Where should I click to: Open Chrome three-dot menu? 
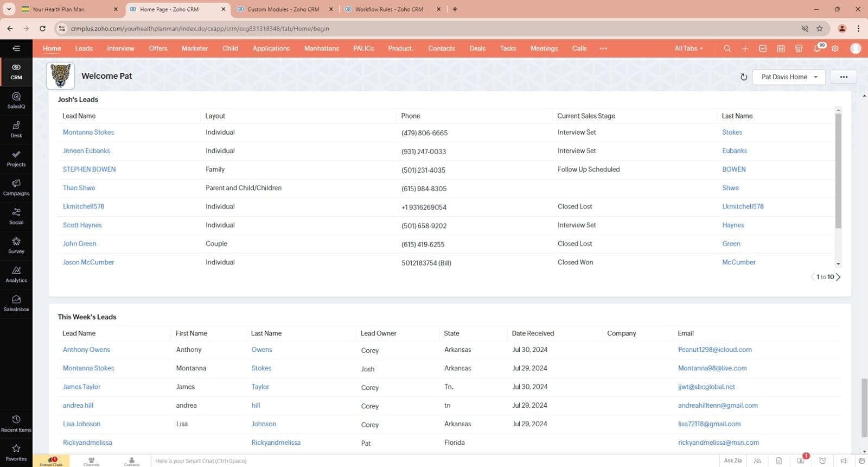(858, 28)
